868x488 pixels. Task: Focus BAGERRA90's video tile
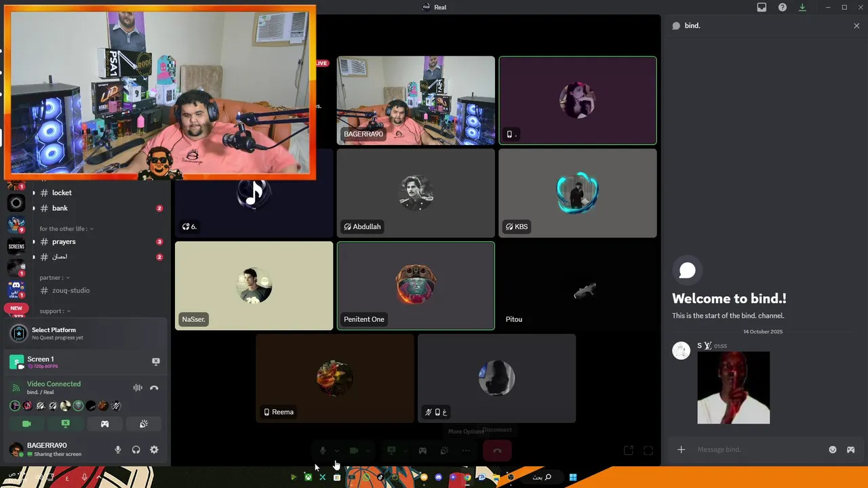coord(416,100)
